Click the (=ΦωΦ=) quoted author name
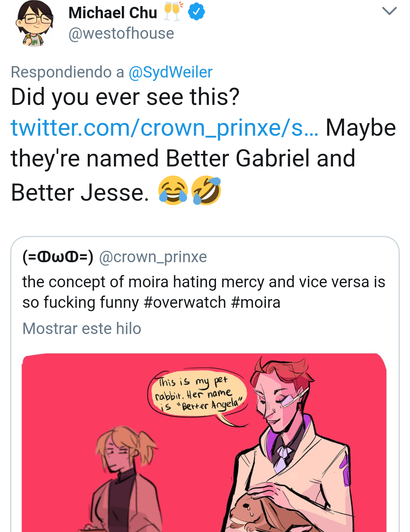Viewport: 410px width, 532px height. 58,257
